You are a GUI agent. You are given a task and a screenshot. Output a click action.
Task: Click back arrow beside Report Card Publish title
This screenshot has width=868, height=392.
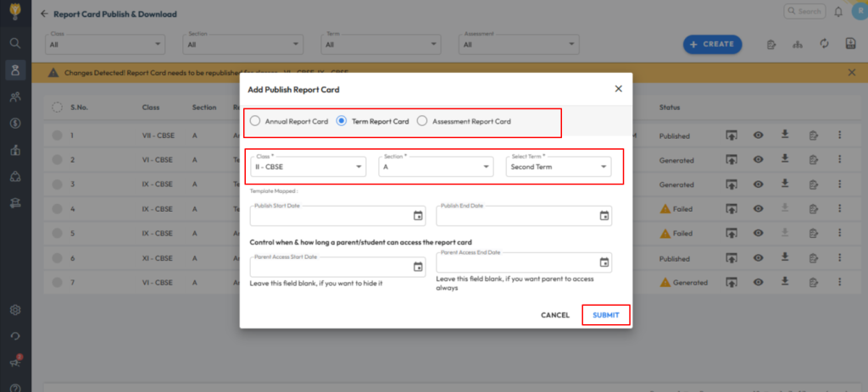point(44,14)
